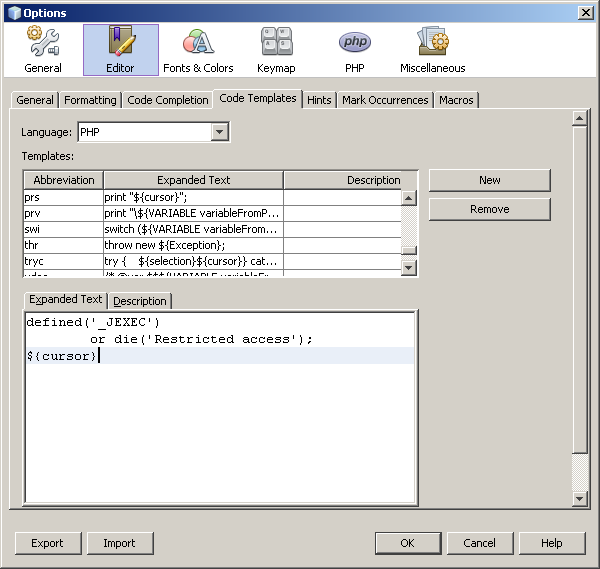Viewport: 600px width, 569px height.
Task: Open the Macros tab
Action: (456, 100)
